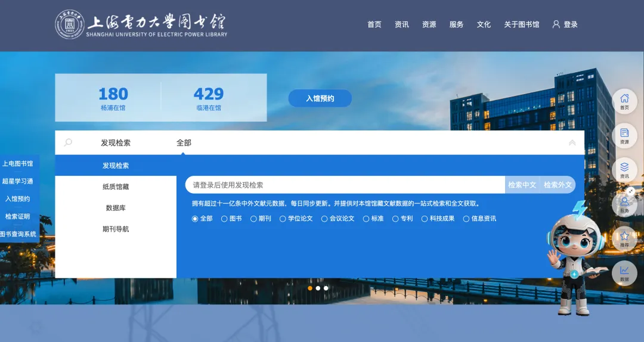Go to first orange carousel dot
This screenshot has width=644, height=342.
(x=310, y=288)
